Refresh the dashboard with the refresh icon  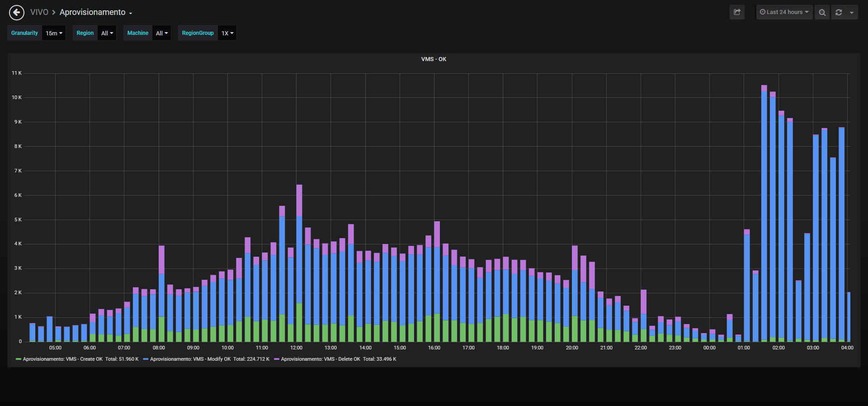(839, 12)
